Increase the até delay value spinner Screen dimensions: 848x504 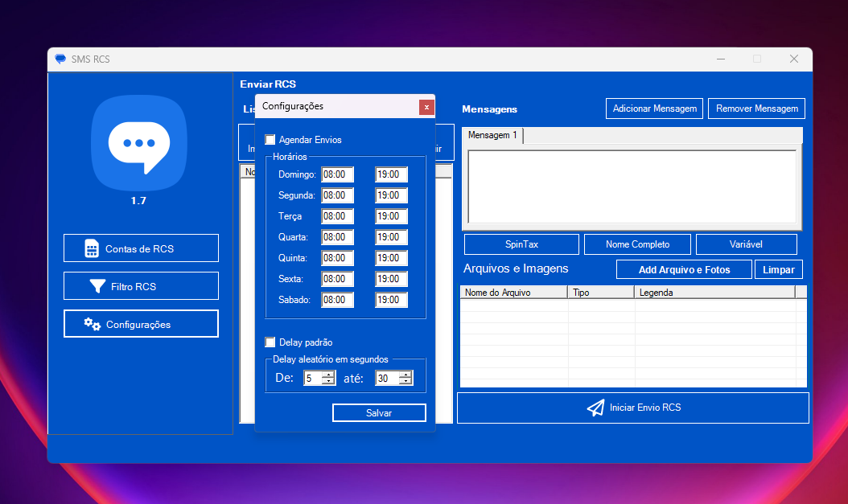[405, 375]
